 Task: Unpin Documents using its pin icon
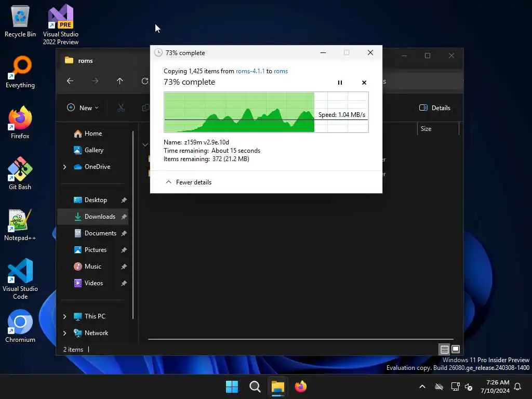pyautogui.click(x=124, y=233)
